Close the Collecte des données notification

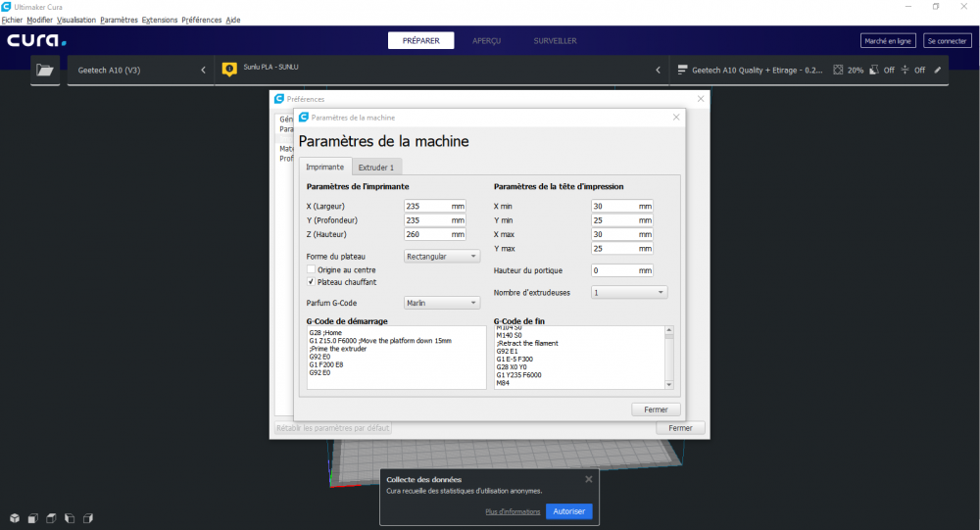click(x=589, y=479)
